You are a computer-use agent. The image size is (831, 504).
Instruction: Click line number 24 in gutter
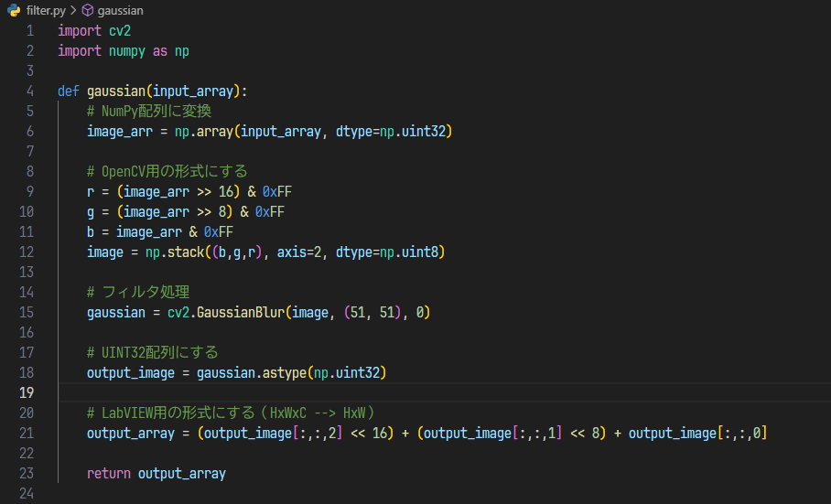pos(27,493)
